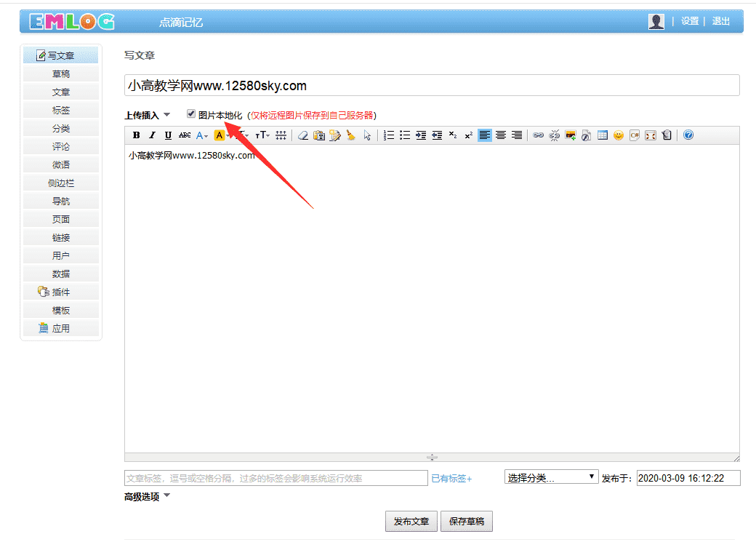756x542 pixels.
Task: Underline the selected text
Action: click(x=168, y=135)
